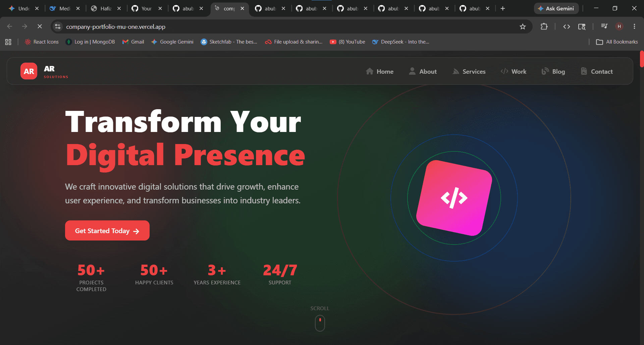Image resolution: width=644 pixels, height=345 pixels.
Task: Open the YouTube bookmark
Action: 347,42
